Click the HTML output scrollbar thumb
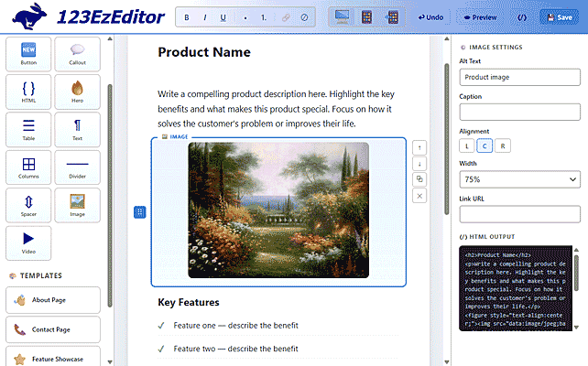 (x=576, y=273)
